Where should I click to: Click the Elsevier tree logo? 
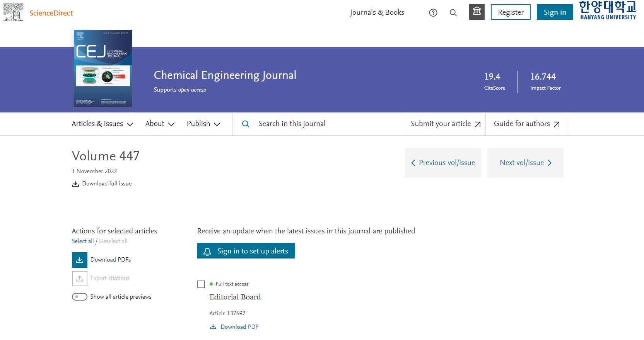coord(13,12)
